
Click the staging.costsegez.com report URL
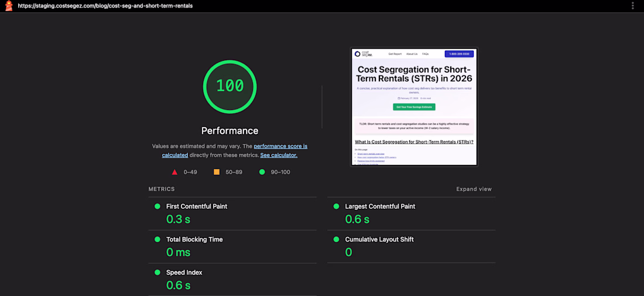point(105,6)
